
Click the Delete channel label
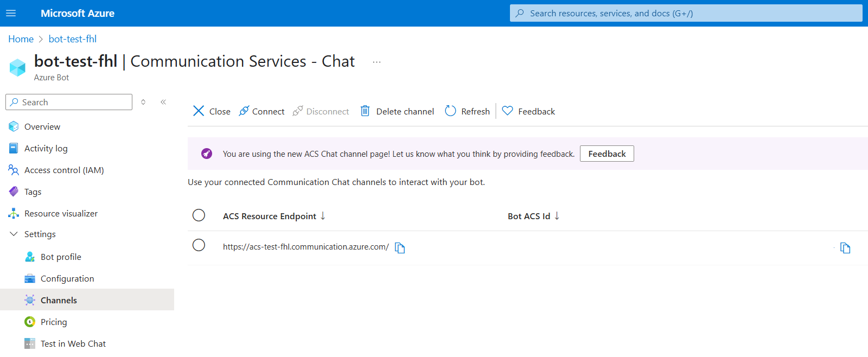click(405, 111)
